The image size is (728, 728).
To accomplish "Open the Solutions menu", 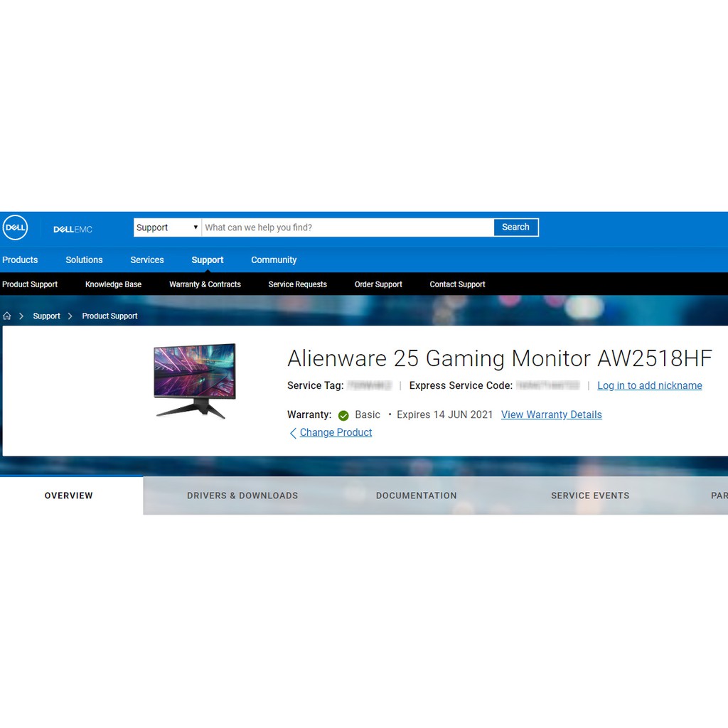I will (x=84, y=260).
